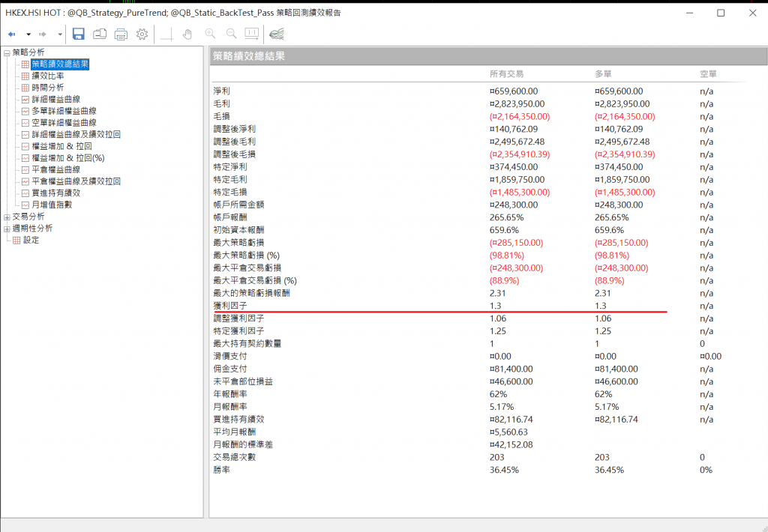Collapse the 策略分析 tree node
Viewport: 768px width, 532px height.
[x=7, y=52]
